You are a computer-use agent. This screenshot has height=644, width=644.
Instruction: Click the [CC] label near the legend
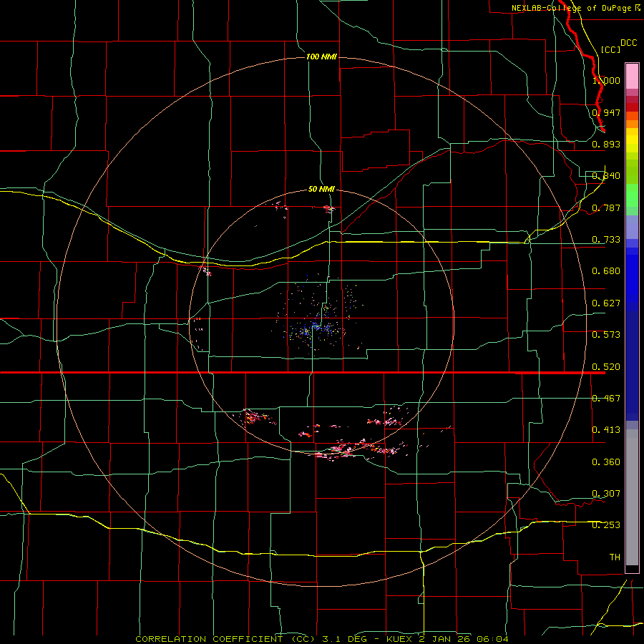tap(610, 49)
